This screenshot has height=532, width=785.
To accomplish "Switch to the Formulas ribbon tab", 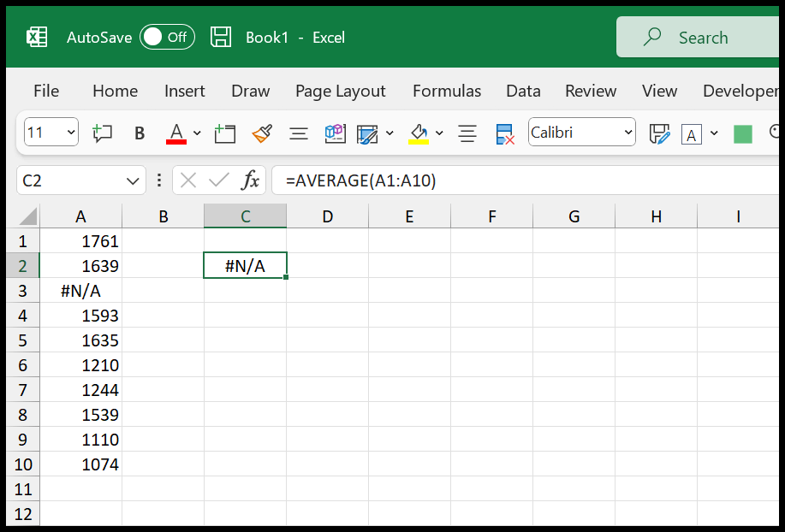I will (446, 91).
